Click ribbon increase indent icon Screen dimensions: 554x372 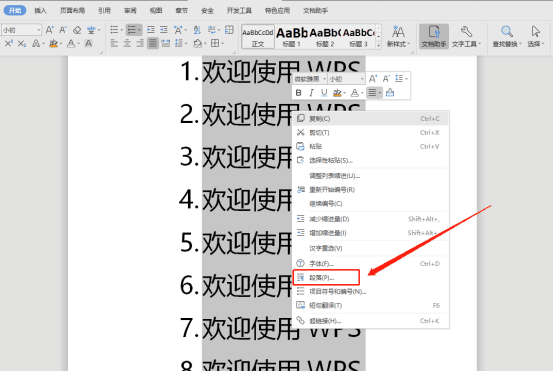pos(164,30)
